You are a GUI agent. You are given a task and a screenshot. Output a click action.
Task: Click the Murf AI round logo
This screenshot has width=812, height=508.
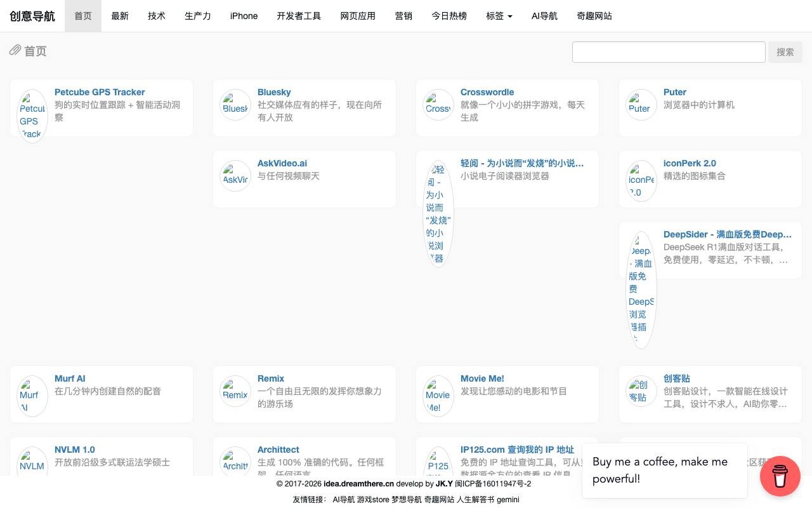[x=32, y=398]
